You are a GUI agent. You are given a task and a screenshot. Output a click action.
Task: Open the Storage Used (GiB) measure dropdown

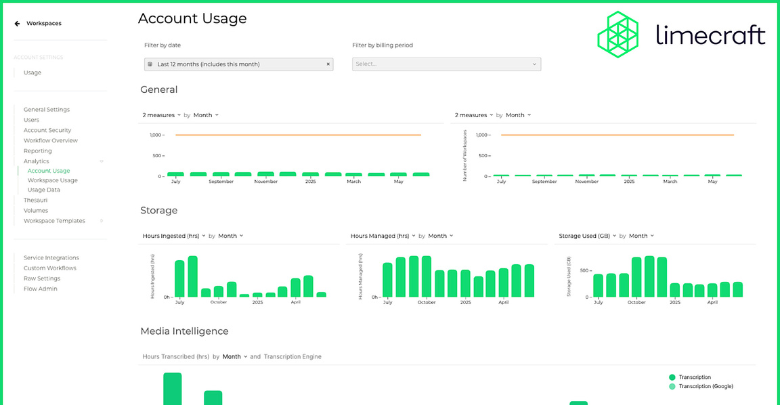[x=587, y=236]
